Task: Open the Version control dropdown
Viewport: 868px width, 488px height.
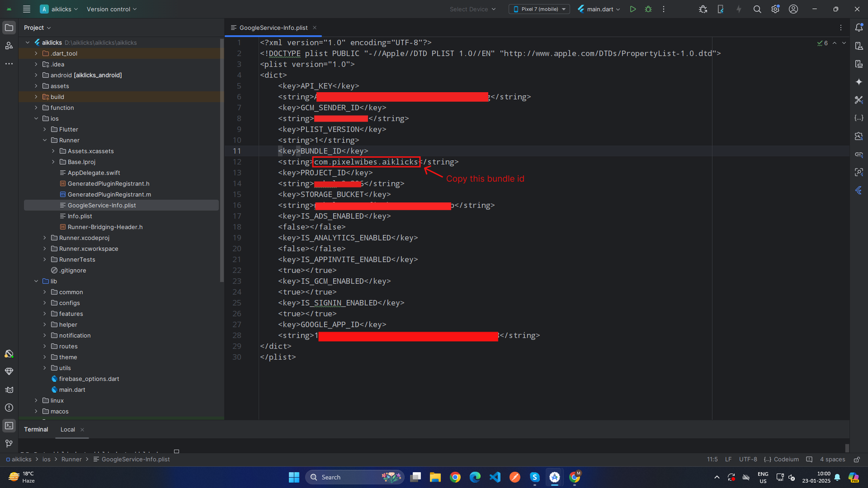Action: click(112, 9)
